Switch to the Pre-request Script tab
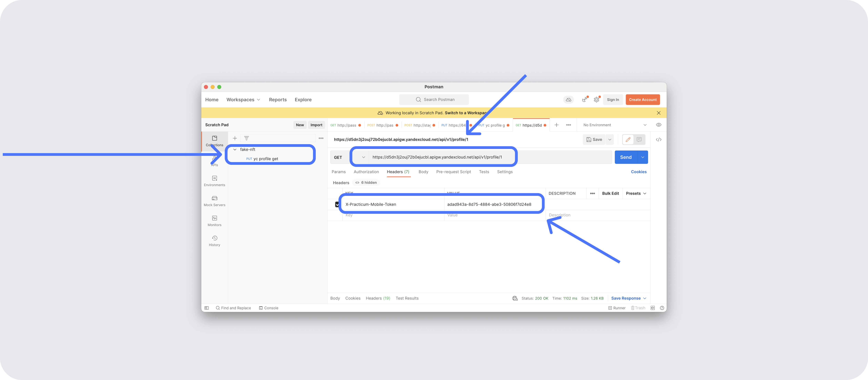The width and height of the screenshot is (868, 380). tap(453, 172)
